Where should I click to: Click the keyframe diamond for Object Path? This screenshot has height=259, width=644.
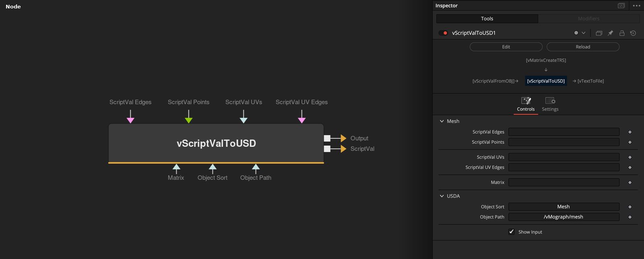point(630,217)
